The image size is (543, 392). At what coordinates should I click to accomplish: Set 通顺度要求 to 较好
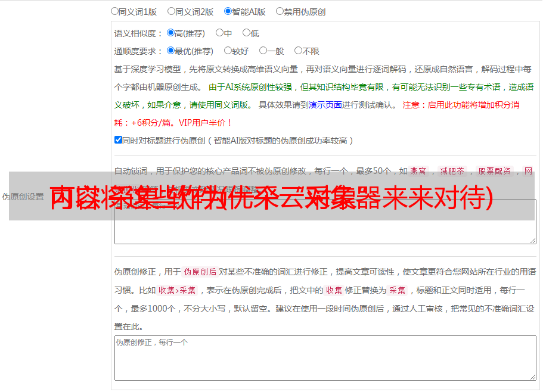[228, 51]
